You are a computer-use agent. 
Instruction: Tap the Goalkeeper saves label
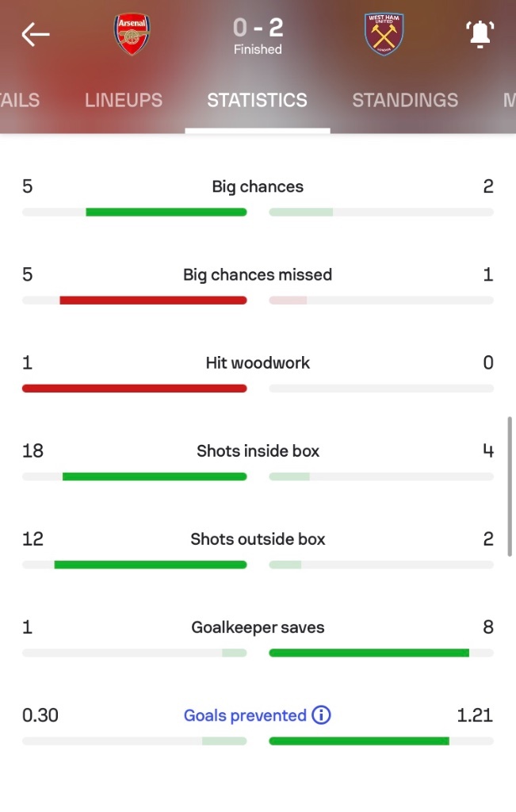258,627
